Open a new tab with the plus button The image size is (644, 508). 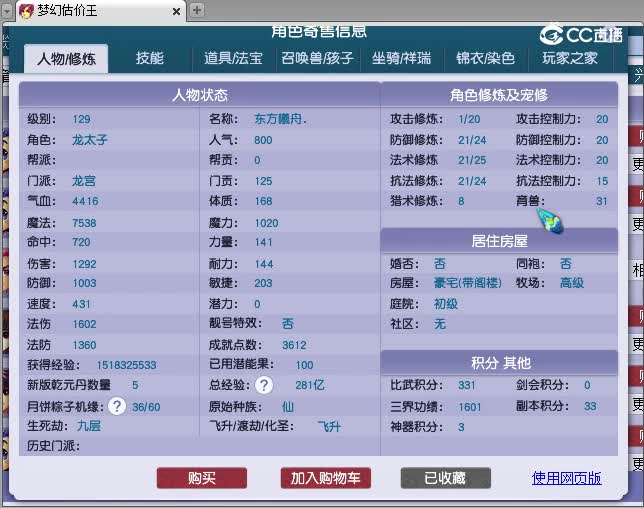197,10
